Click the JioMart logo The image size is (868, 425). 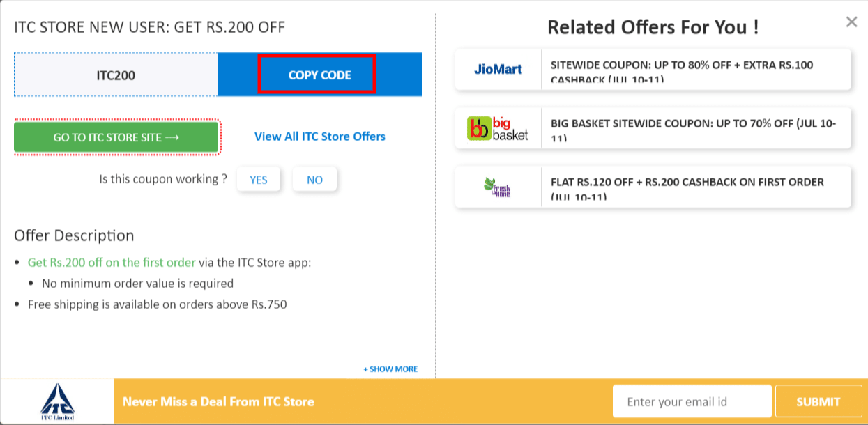(x=499, y=70)
